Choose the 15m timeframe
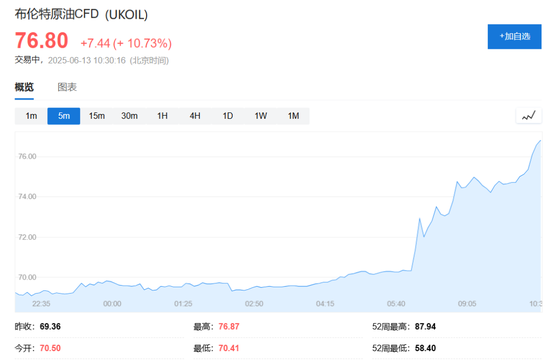This screenshot has width=550, height=363. tap(96, 116)
